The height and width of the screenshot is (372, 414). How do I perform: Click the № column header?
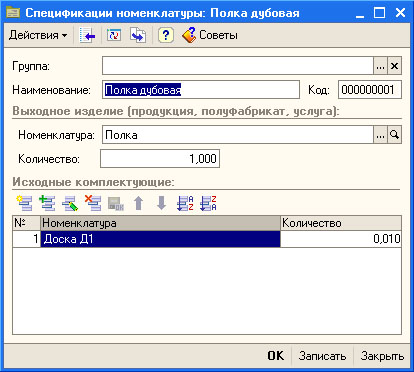coord(26,223)
